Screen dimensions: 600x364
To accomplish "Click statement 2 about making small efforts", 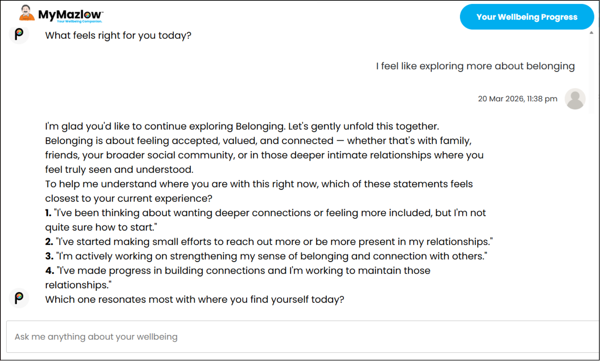I will click(269, 242).
